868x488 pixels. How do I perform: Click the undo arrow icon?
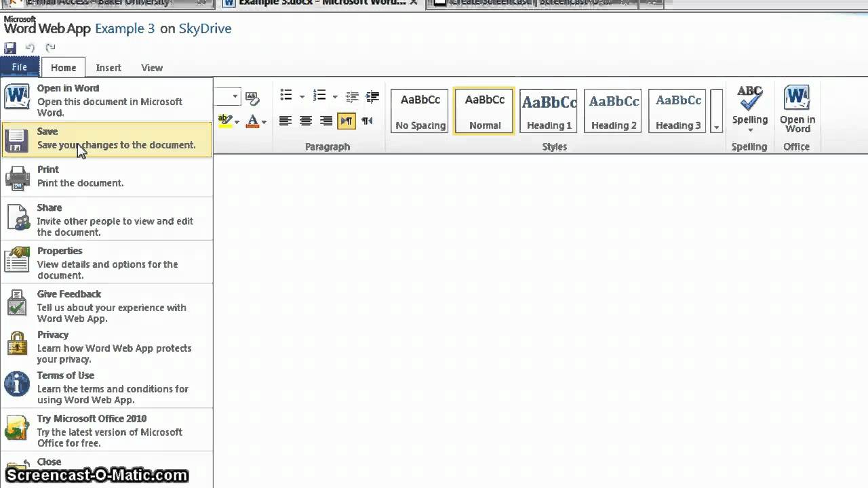(30, 47)
